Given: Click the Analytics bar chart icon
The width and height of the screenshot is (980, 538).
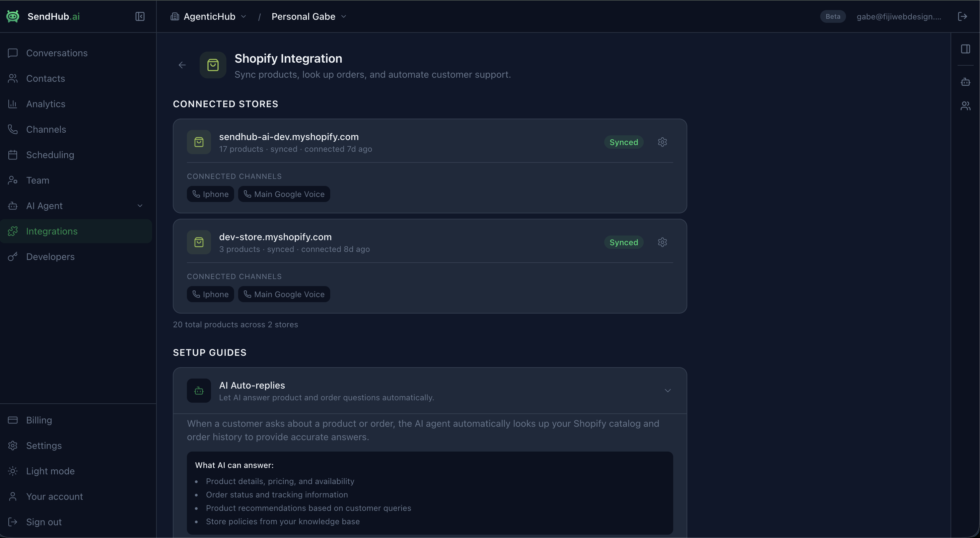Looking at the screenshot, I should [12, 104].
